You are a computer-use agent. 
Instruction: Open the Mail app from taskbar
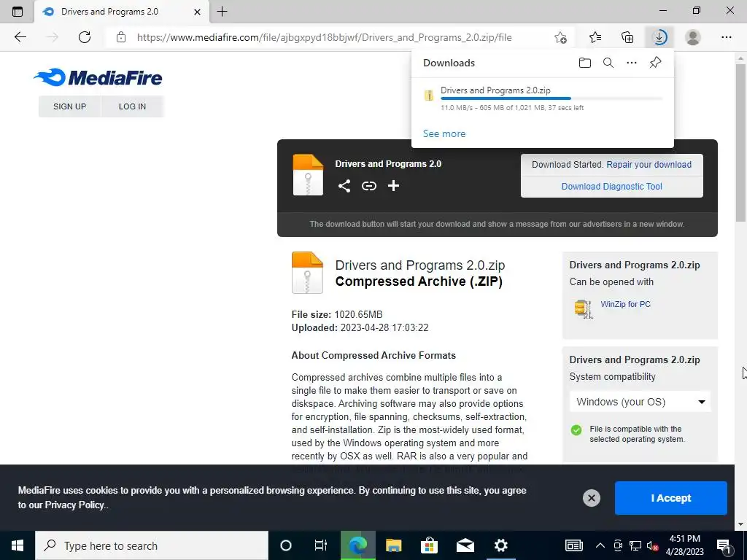point(465,545)
